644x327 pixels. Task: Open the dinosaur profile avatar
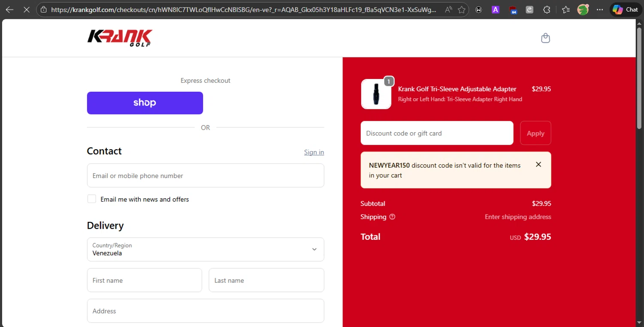coord(583,9)
